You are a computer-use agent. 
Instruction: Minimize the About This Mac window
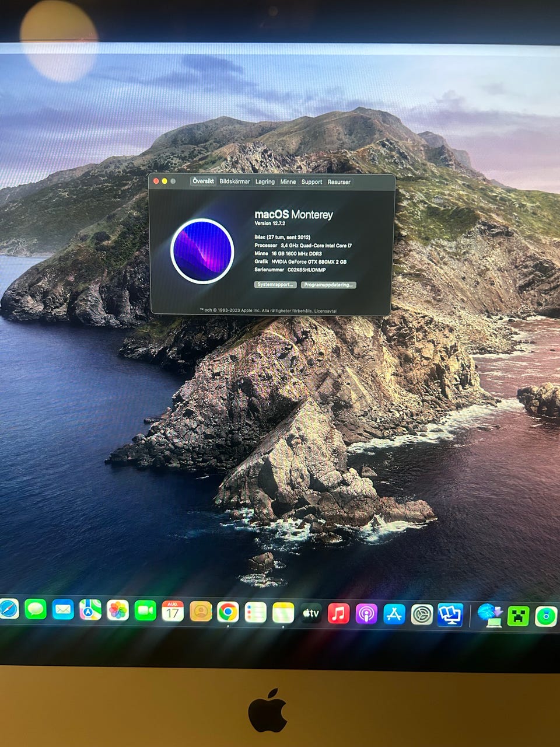pyautogui.click(x=164, y=181)
